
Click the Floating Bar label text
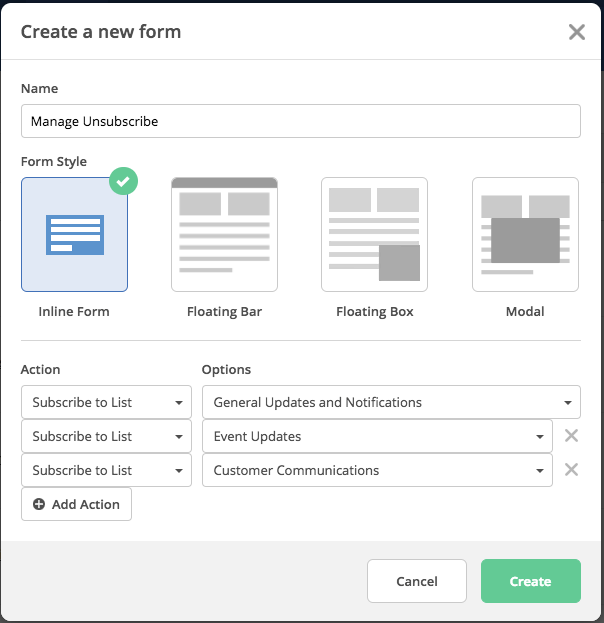click(x=224, y=311)
